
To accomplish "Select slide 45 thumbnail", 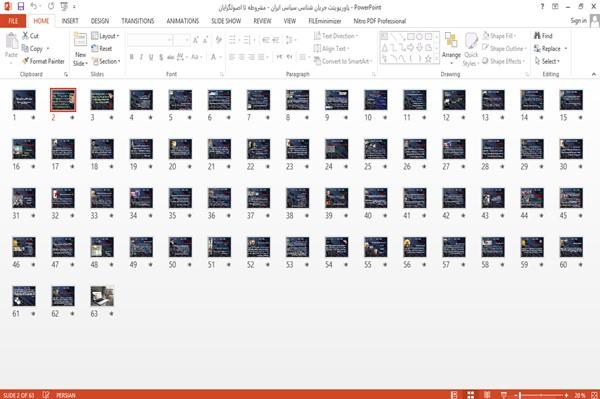I will (571, 198).
